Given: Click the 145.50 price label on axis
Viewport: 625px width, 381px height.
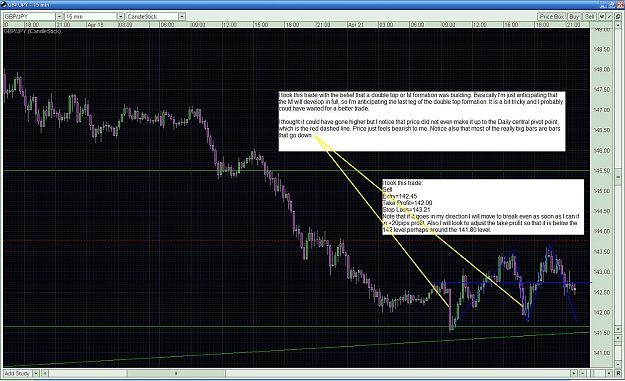Looking at the screenshot, I should click(602, 171).
